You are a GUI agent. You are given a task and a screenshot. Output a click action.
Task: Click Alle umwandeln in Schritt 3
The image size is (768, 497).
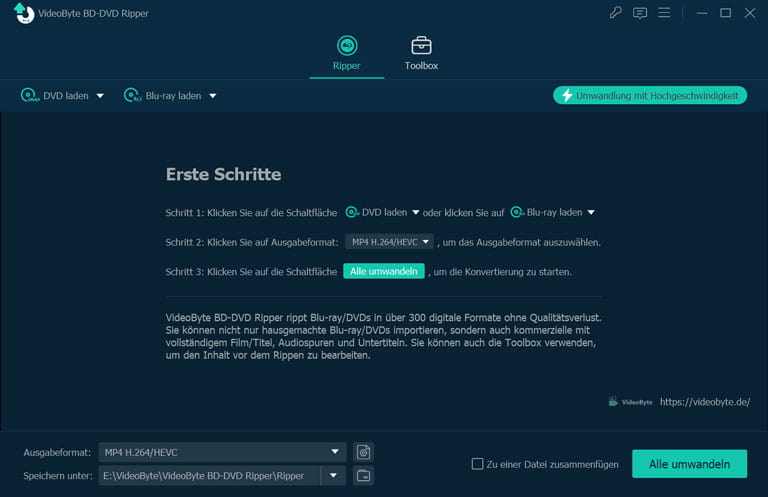[x=384, y=271]
